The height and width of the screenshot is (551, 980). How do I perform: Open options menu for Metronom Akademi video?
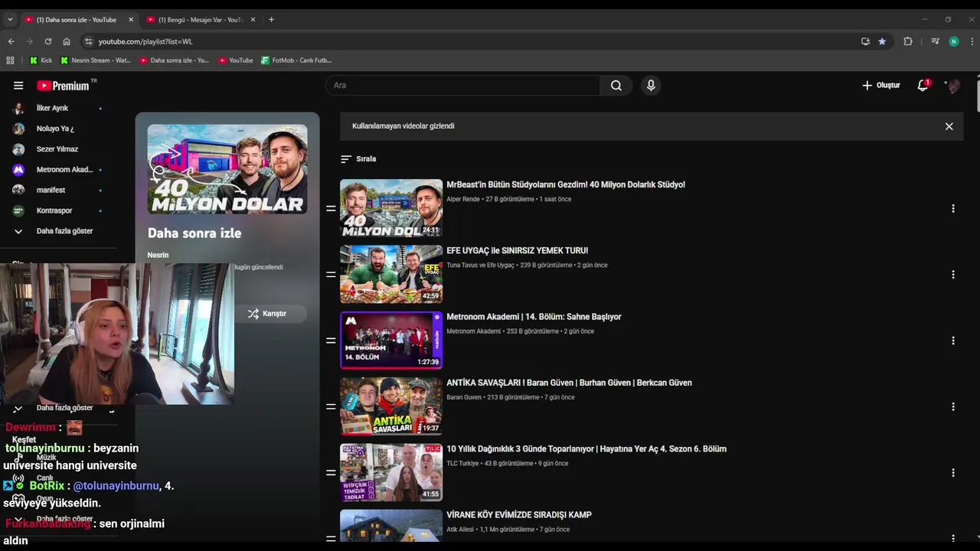click(x=953, y=341)
